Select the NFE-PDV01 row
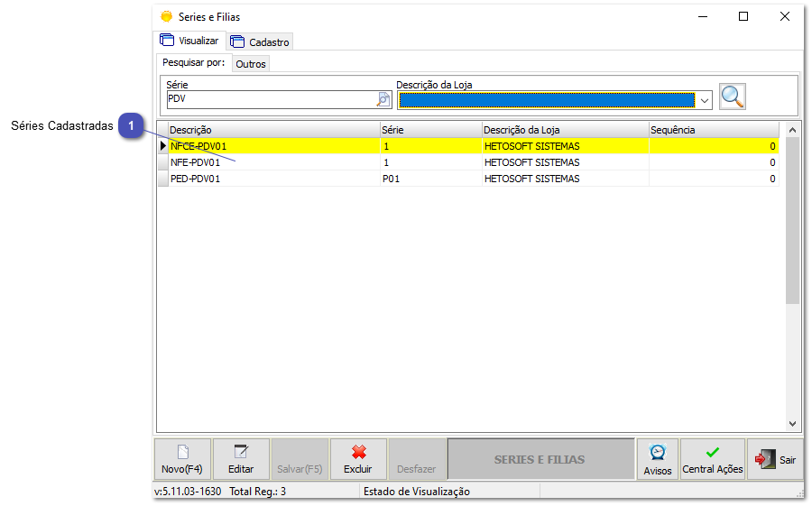This screenshot has height=506, width=812. 468,162
